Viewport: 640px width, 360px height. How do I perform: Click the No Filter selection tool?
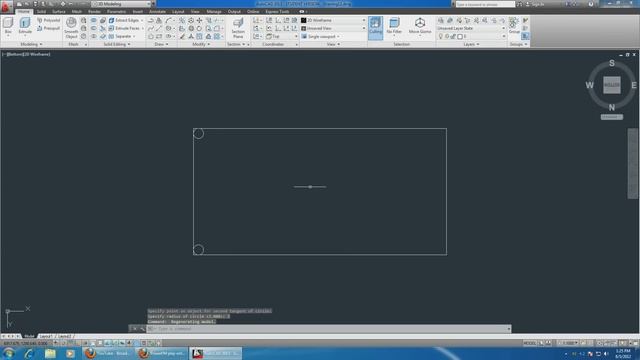(x=394, y=26)
